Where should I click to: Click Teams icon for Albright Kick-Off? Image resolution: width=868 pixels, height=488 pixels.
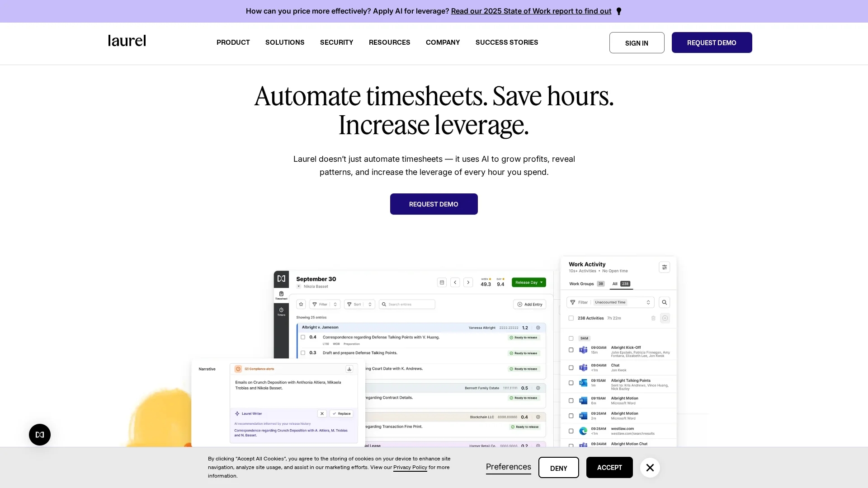coord(584,350)
